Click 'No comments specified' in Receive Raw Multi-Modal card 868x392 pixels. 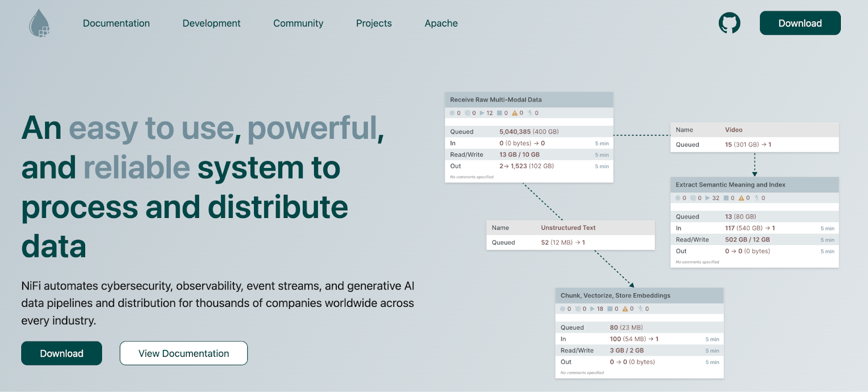pyautogui.click(x=471, y=177)
